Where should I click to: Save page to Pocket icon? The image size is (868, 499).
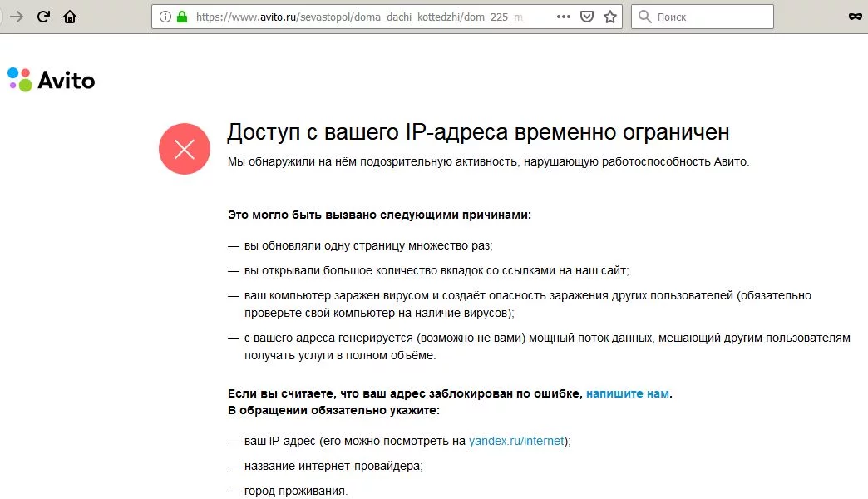pyautogui.click(x=587, y=17)
